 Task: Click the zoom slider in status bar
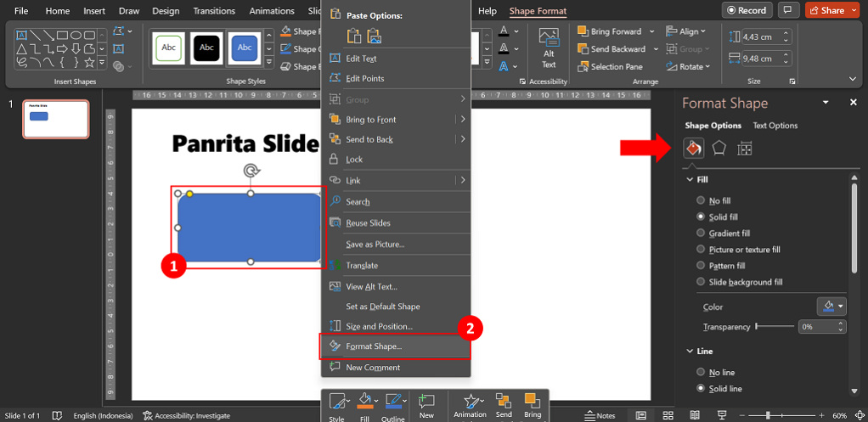pos(783,415)
